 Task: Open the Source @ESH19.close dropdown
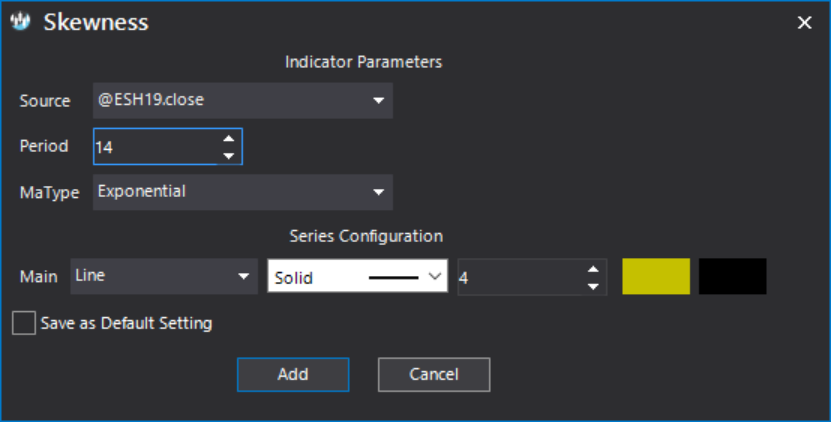(243, 100)
